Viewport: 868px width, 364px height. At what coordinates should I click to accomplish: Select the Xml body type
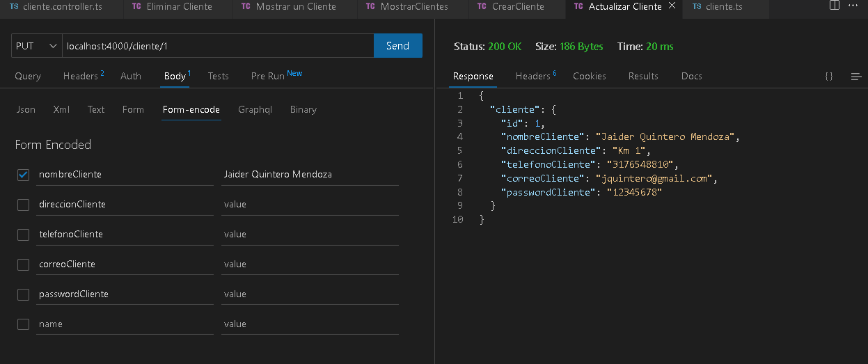61,109
